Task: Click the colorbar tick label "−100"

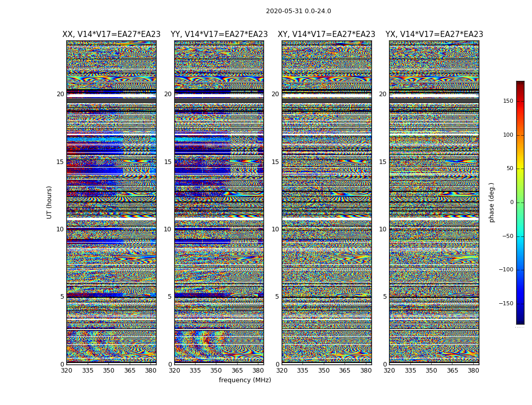Action: point(506,269)
